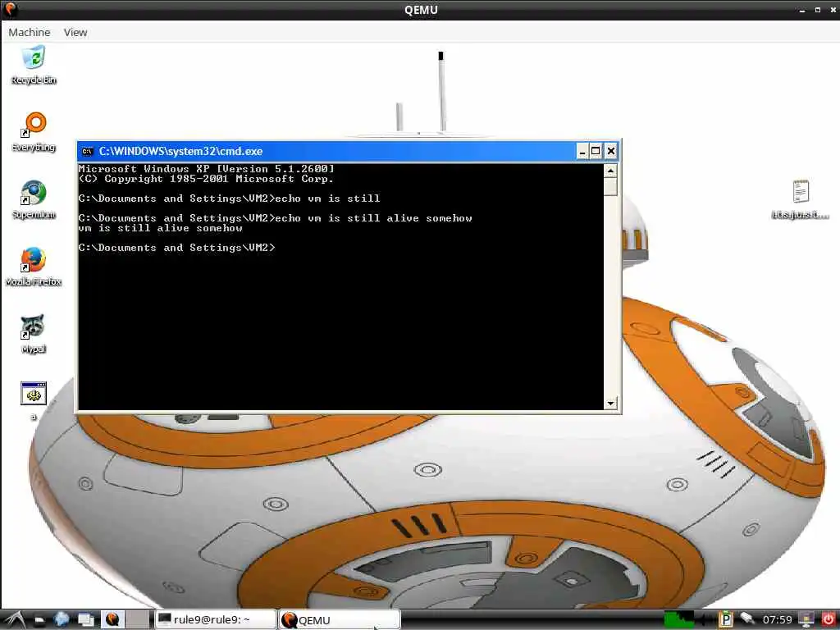Click the last command prompt line in cmd

177,248
